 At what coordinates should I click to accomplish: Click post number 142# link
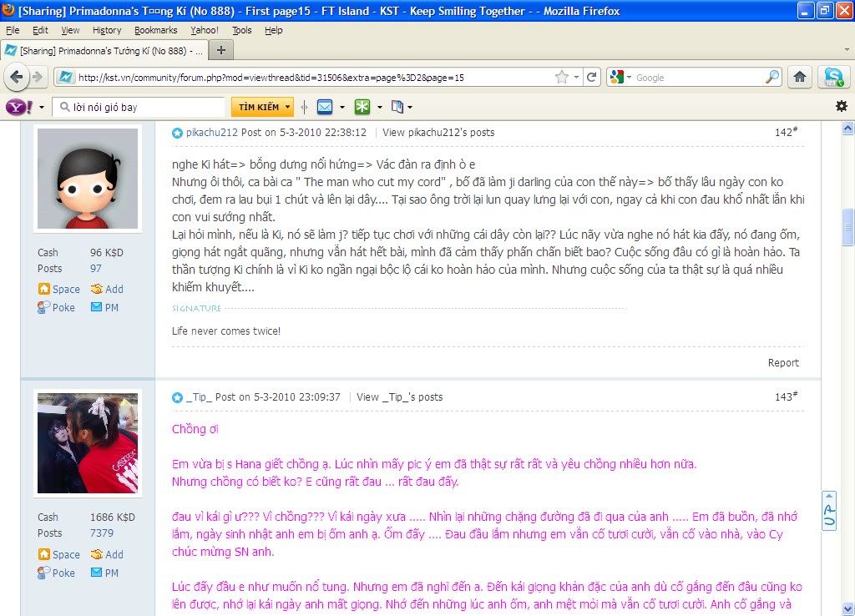click(786, 132)
